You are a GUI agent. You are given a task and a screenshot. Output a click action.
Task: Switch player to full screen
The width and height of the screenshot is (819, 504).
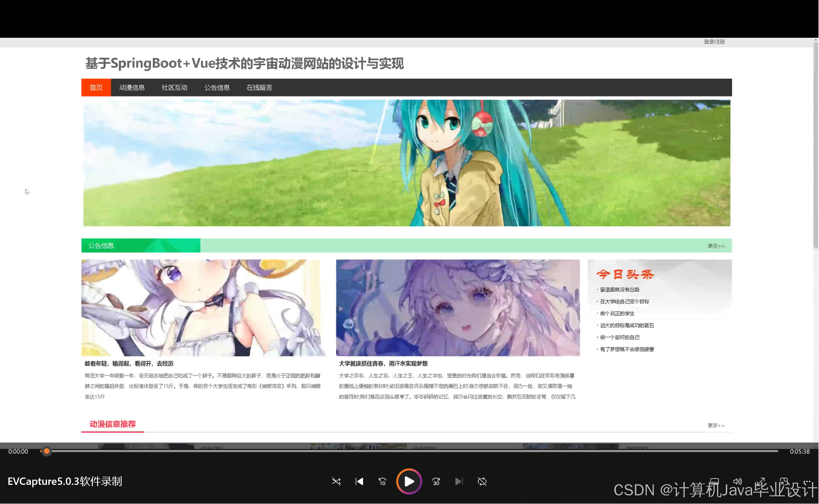(x=761, y=481)
